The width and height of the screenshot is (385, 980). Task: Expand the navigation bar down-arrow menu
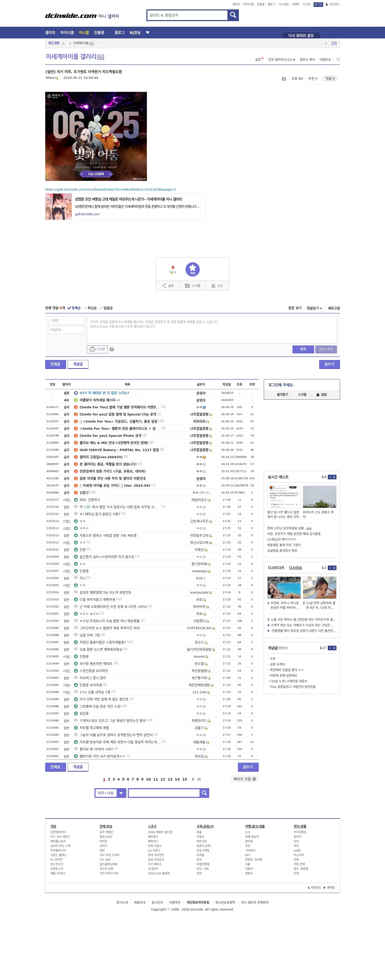pyautogui.click(x=147, y=33)
